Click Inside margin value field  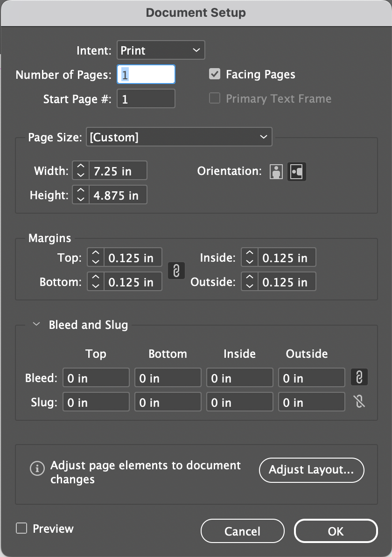point(287,257)
